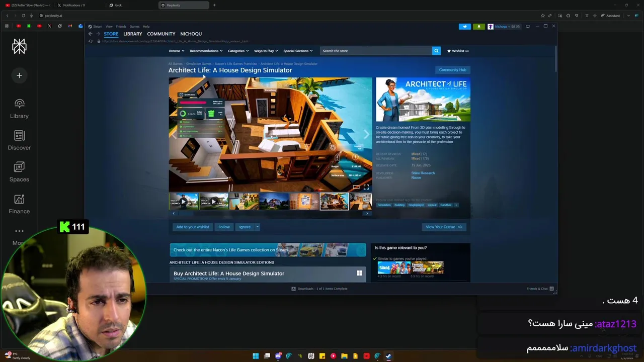
Task: Open the Nichoqu account dropdown
Action: pos(504,27)
